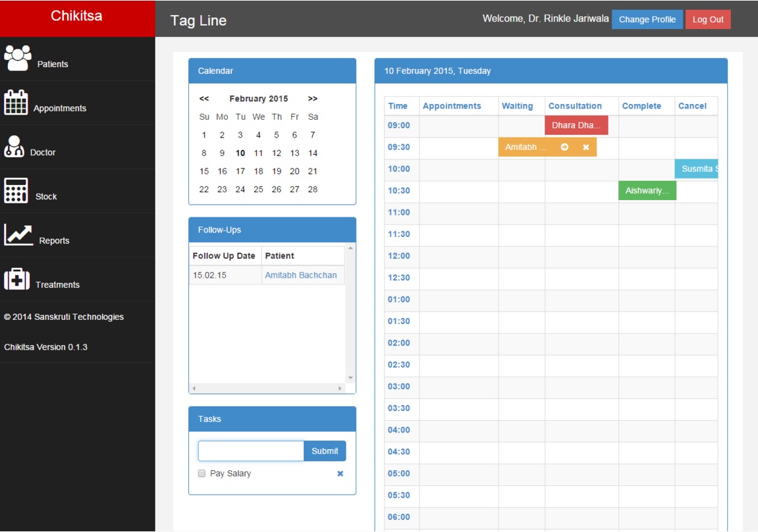Viewport: 758px width, 532px height.
Task: Select date 15 in the calendar
Action: tap(204, 171)
